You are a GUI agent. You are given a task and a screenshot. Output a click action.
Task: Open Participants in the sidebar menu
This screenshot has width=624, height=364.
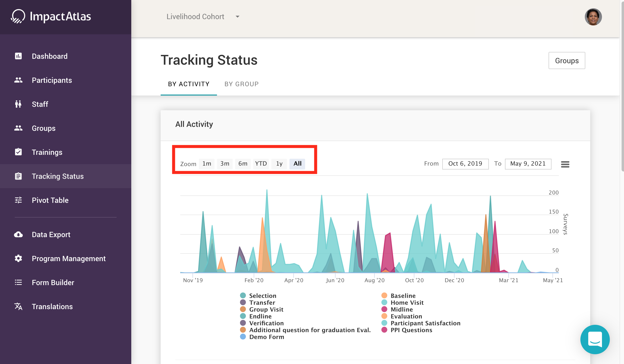tap(52, 80)
